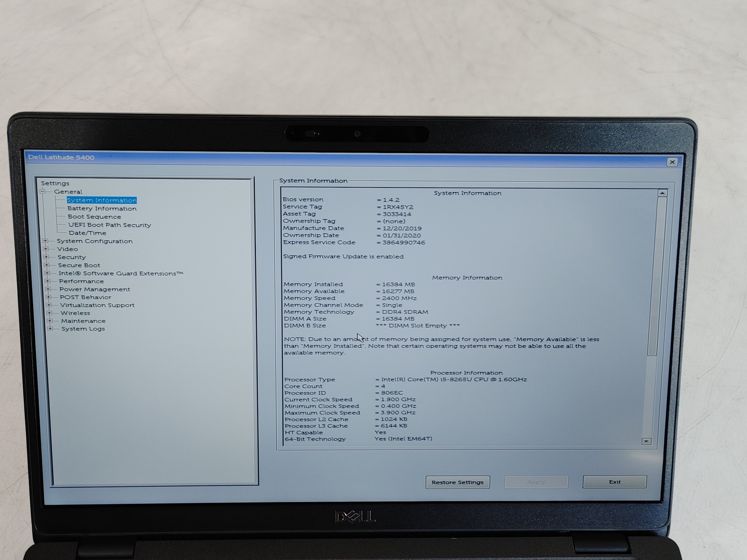This screenshot has height=560, width=747.
Task: Select Maintenance category label
Action: (x=83, y=321)
